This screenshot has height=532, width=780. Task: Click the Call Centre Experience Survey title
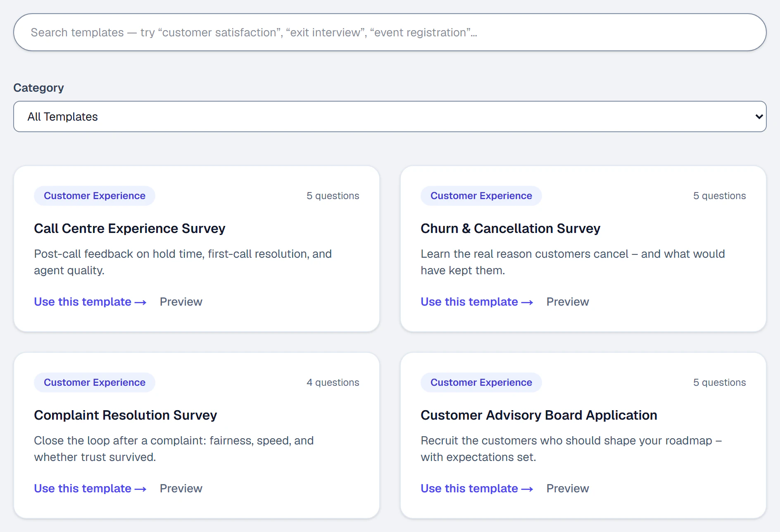(130, 228)
